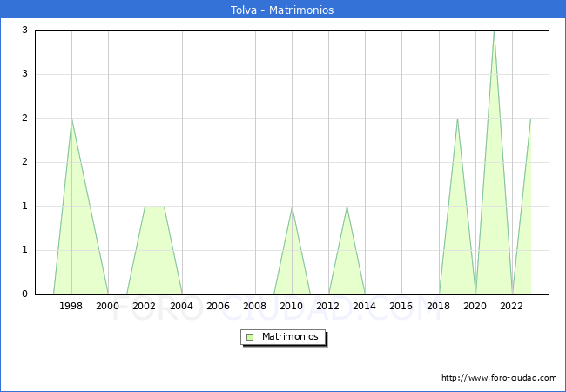The height and width of the screenshot is (392, 566).
Task: Click the 1998 peak at value 2
Action: (x=71, y=119)
